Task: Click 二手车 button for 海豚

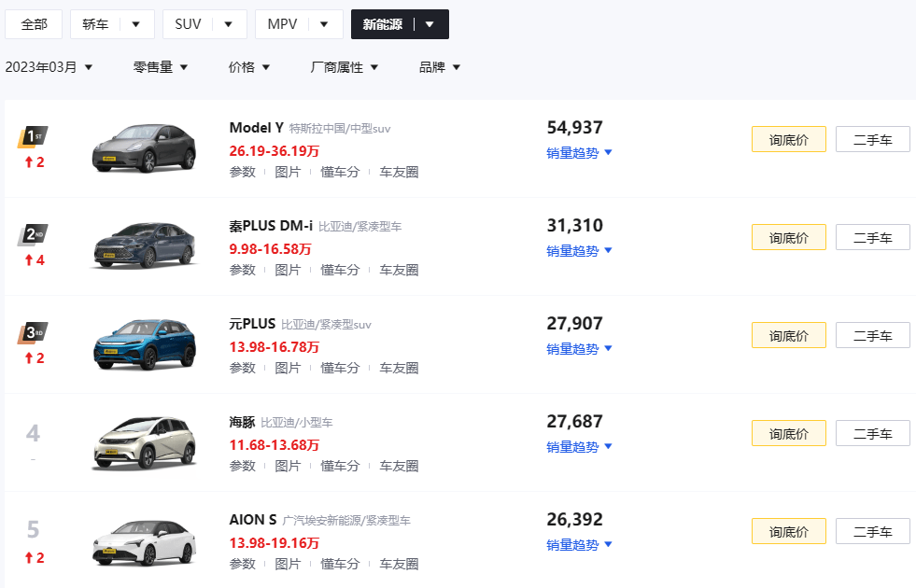Action: pyautogui.click(x=873, y=434)
